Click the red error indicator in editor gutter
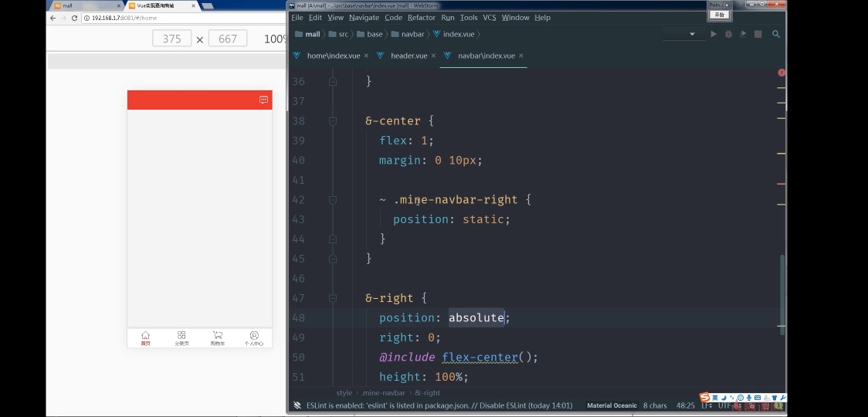The image size is (868, 417). 781,73
